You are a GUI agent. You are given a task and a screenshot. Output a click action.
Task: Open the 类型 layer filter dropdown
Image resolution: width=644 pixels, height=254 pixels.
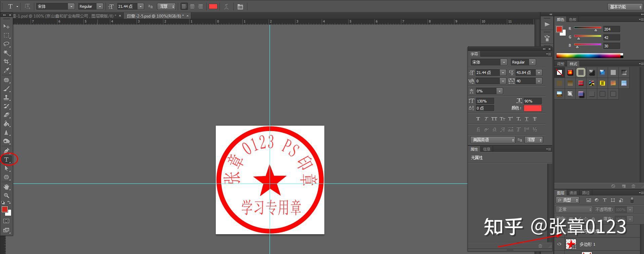click(x=567, y=200)
